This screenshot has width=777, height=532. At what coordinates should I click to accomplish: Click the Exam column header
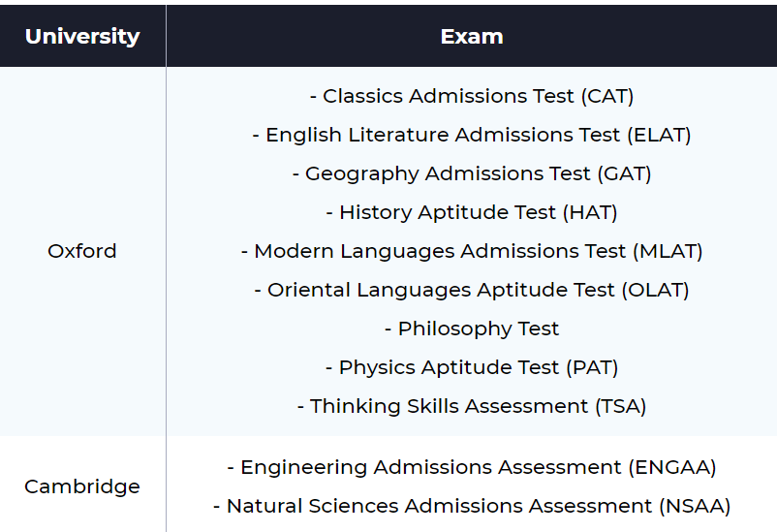pyautogui.click(x=472, y=37)
